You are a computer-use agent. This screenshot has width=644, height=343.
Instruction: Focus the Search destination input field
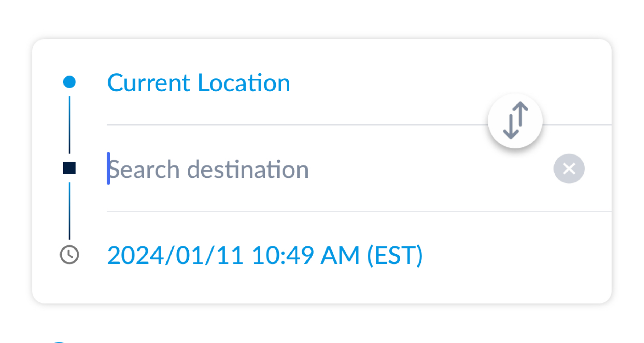tap(208, 169)
